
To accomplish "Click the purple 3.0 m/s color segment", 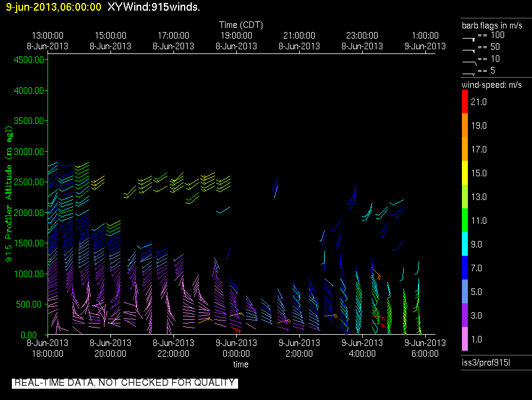I will [x=465, y=315].
